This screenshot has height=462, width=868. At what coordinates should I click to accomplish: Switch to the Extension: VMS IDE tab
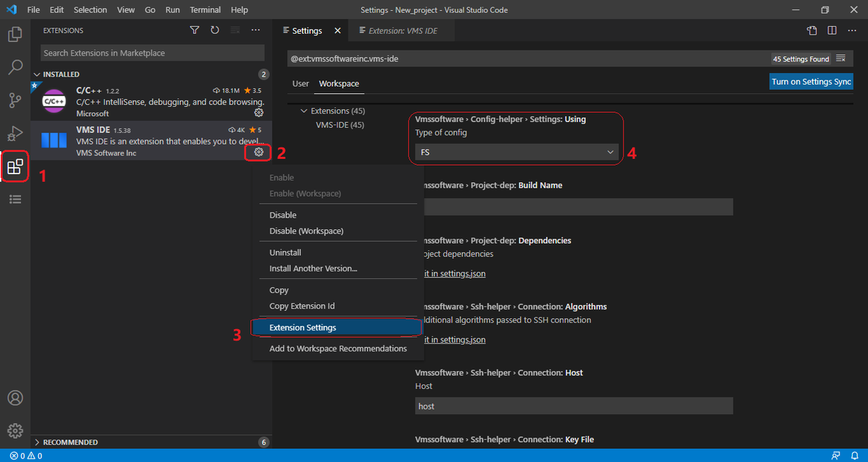[401, 30]
